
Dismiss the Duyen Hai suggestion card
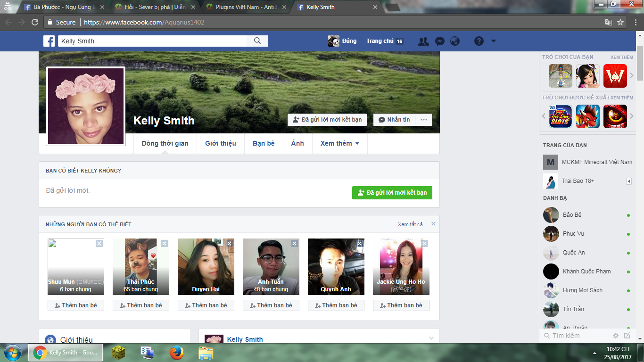pyautogui.click(x=229, y=244)
